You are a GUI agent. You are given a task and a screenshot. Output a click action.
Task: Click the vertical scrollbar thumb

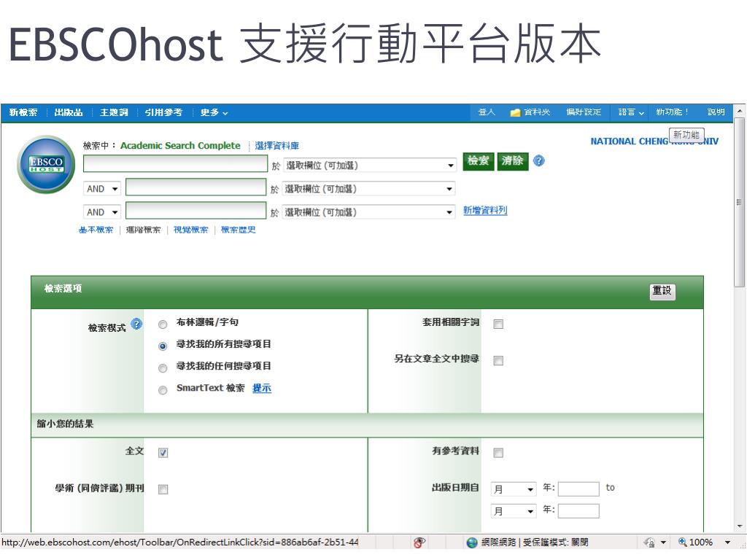tap(739, 203)
